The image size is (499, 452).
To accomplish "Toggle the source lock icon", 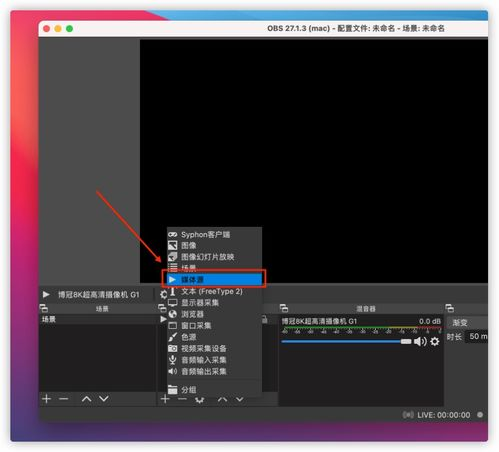I will (x=265, y=319).
